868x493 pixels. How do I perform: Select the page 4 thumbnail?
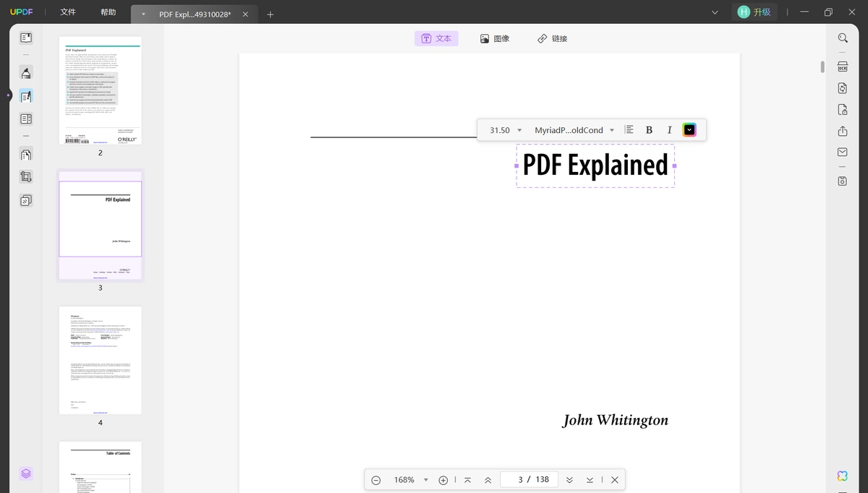(101, 360)
